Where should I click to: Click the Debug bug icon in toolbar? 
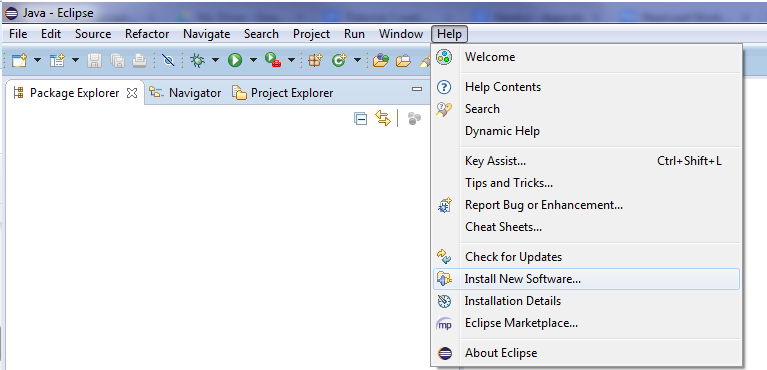tap(198, 60)
